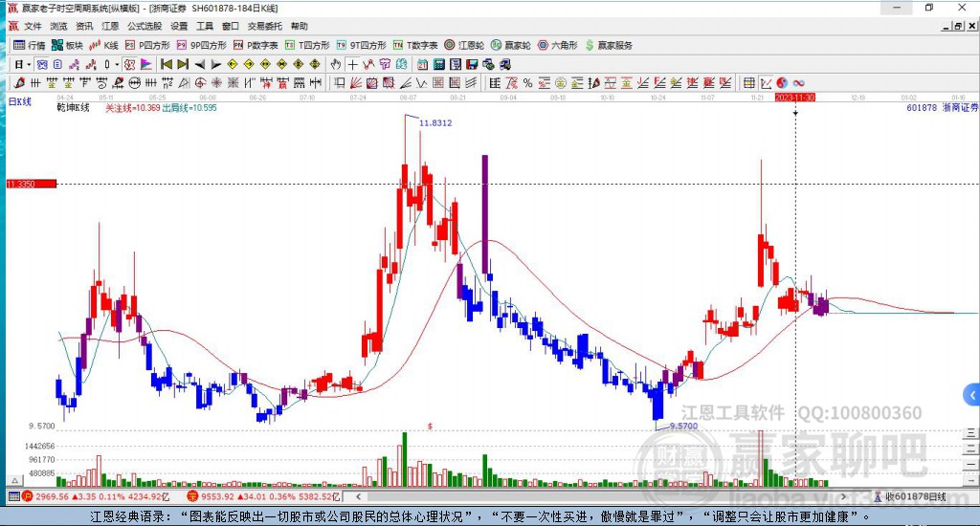
Task: Click the red 11.3350 price label
Action: pyautogui.click(x=32, y=184)
